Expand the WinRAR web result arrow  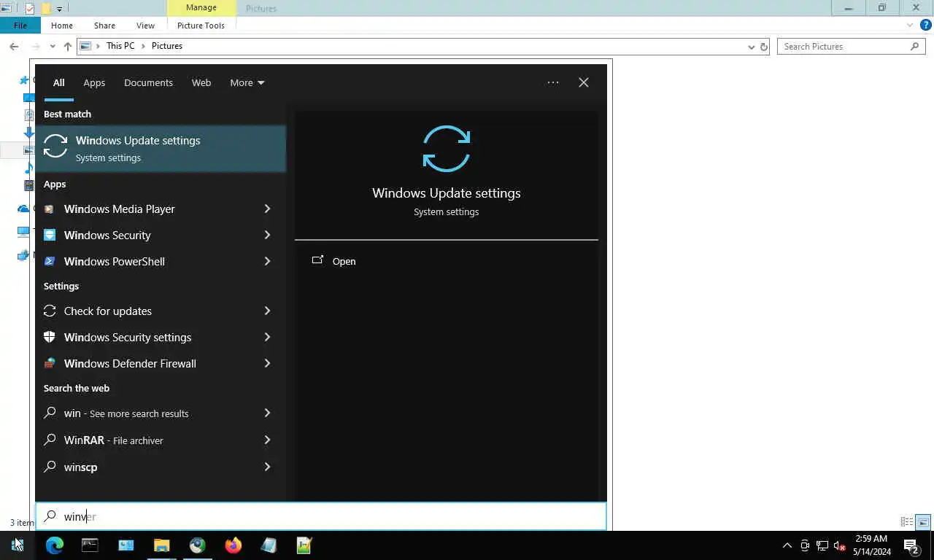[267, 440]
